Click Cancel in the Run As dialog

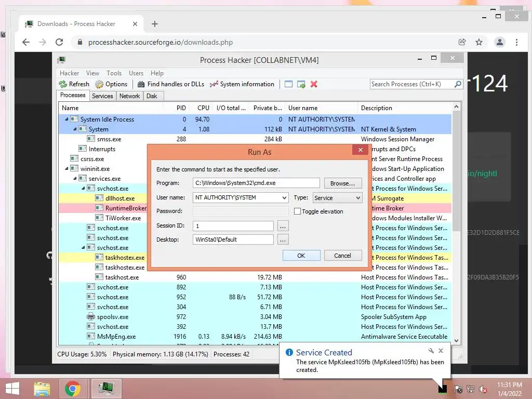pos(343,256)
